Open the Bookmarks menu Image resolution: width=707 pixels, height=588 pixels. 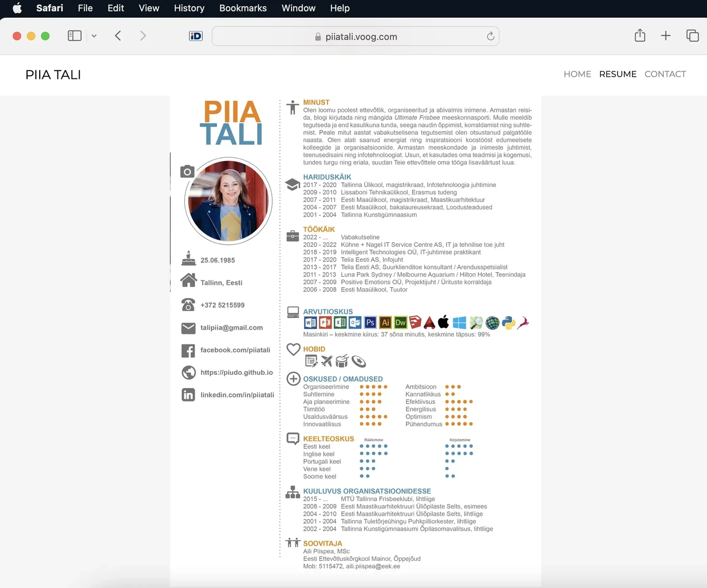[x=243, y=8]
